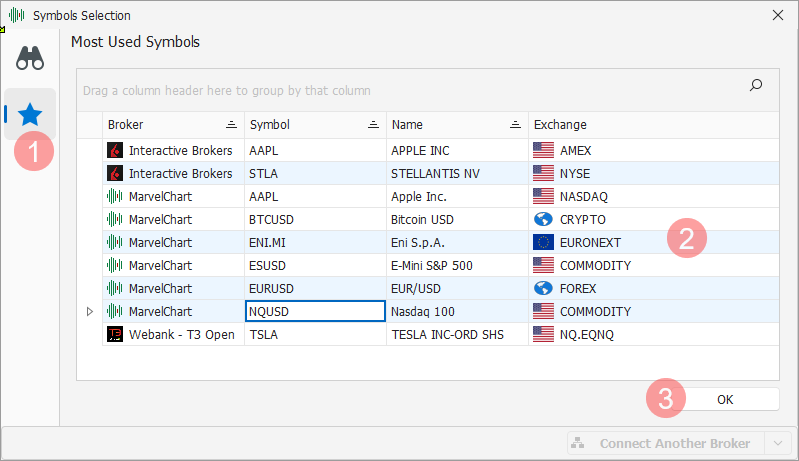Screen dimensions: 799x461
Task: Sort by the Broker column header
Action: point(173,125)
